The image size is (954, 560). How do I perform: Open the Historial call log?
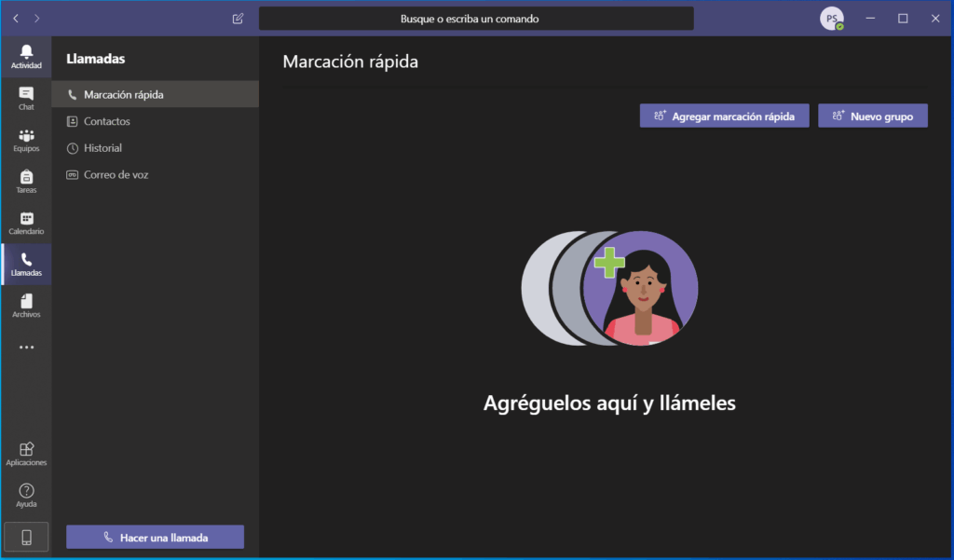pyautogui.click(x=102, y=148)
